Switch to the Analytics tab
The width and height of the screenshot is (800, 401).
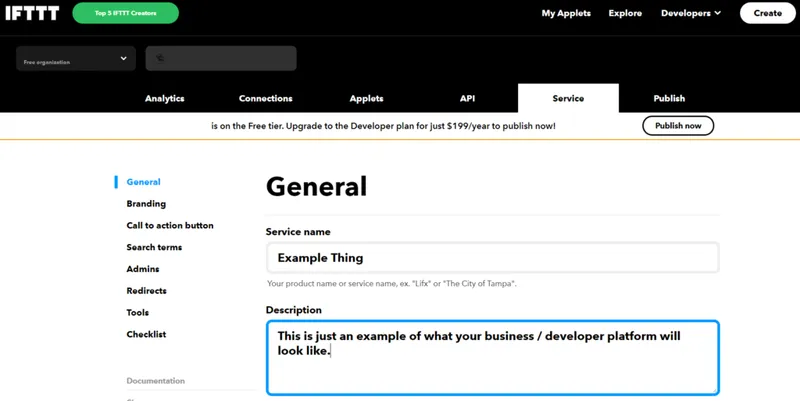164,98
